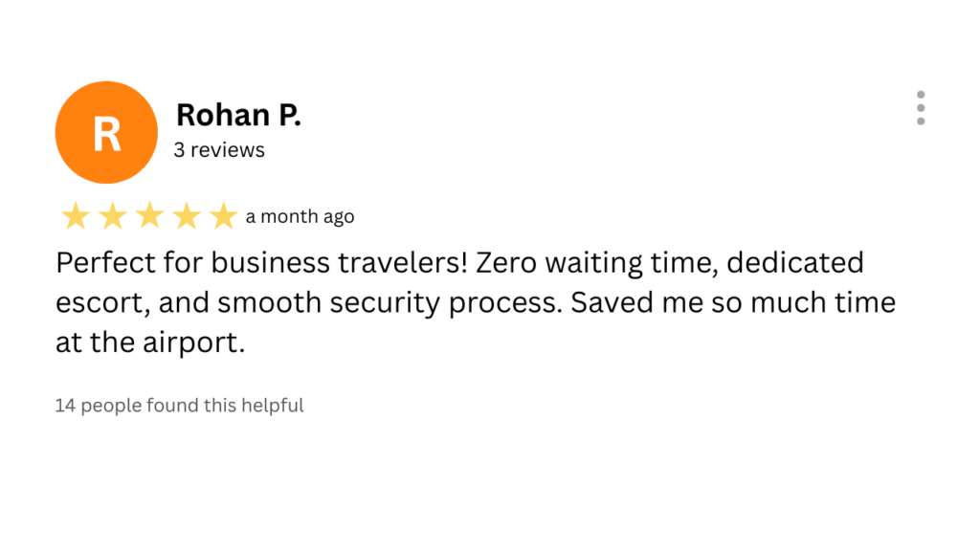Image resolution: width=980 pixels, height=551 pixels.
Task: Open the three-dot more options menu
Action: 921,108
